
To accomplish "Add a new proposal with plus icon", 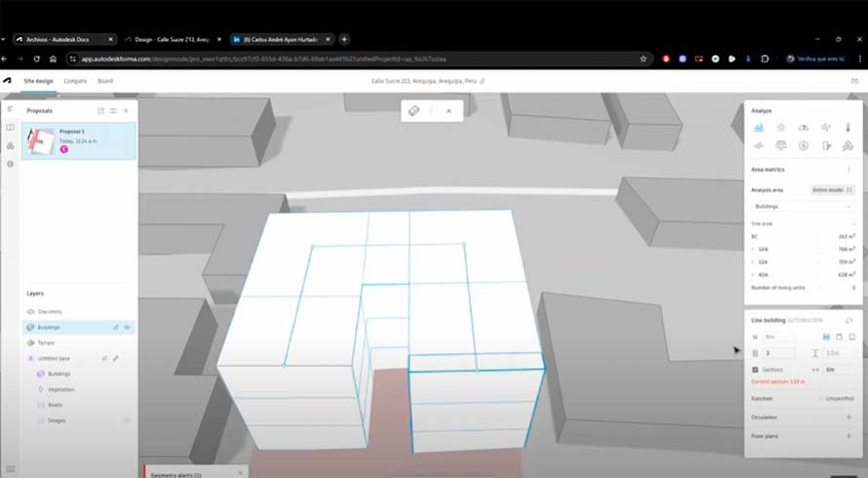I will coord(126,111).
